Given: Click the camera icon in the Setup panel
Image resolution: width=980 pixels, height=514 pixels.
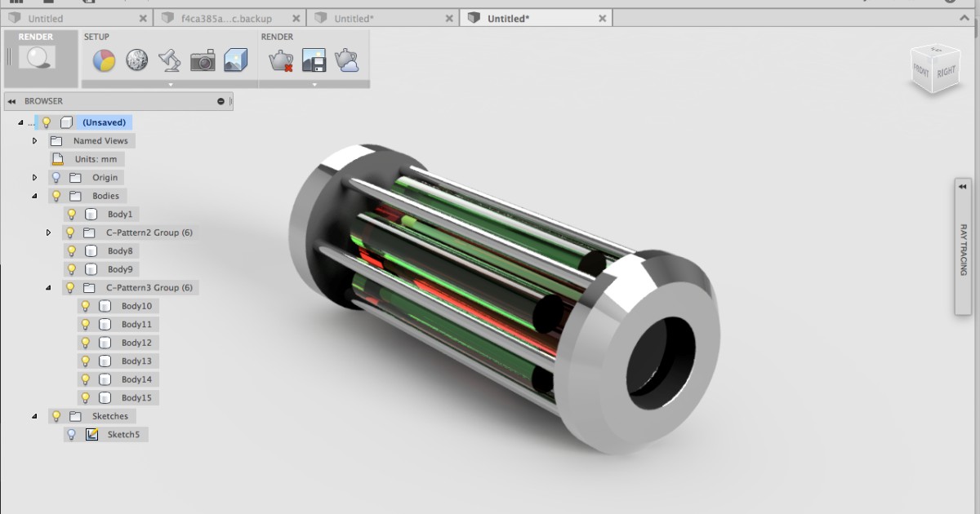Looking at the screenshot, I should pyautogui.click(x=203, y=59).
